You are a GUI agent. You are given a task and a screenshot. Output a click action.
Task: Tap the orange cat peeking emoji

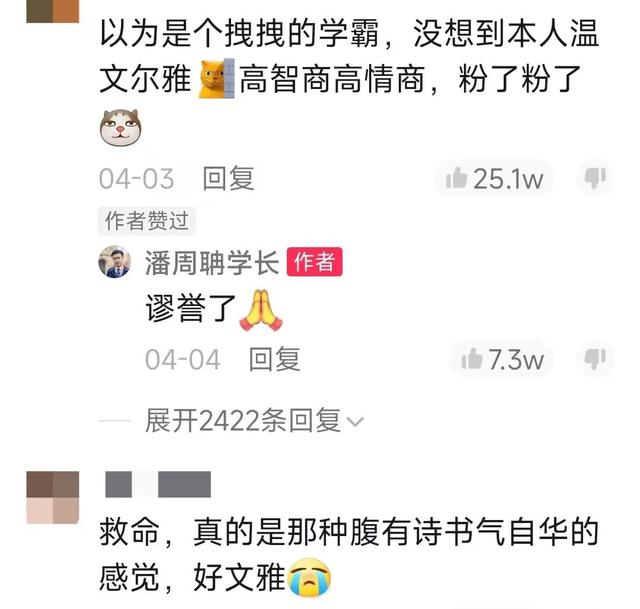click(x=217, y=78)
